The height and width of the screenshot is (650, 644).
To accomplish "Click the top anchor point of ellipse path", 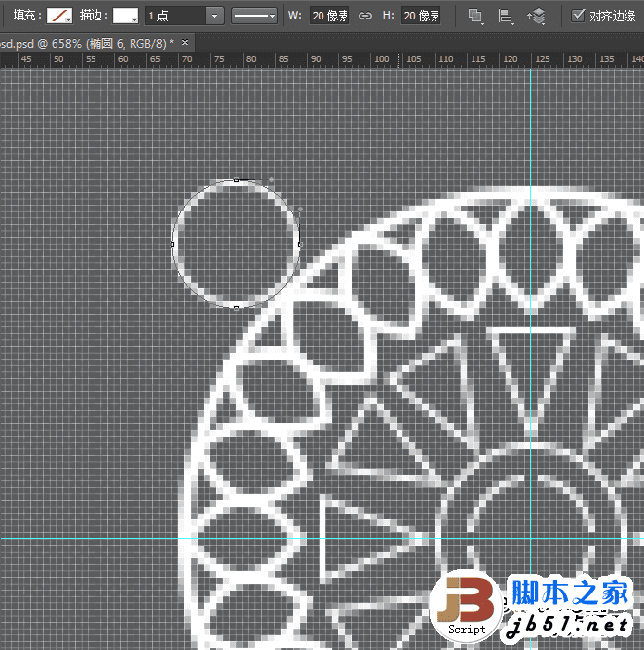I will (x=236, y=180).
